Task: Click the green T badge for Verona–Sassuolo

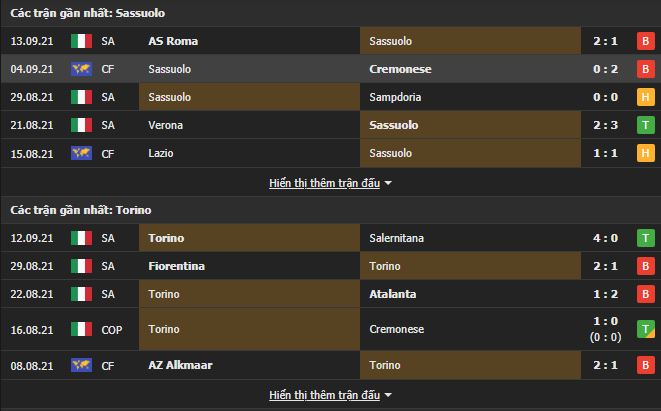Action: pyautogui.click(x=646, y=125)
